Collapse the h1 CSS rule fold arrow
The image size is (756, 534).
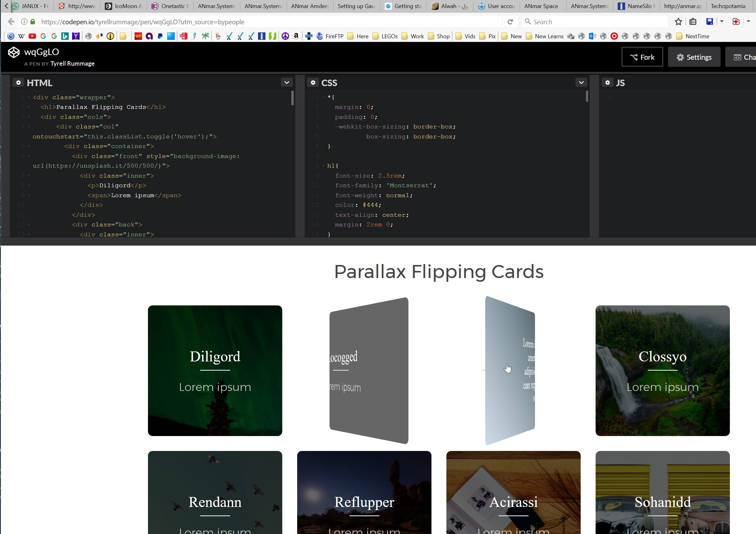point(323,166)
